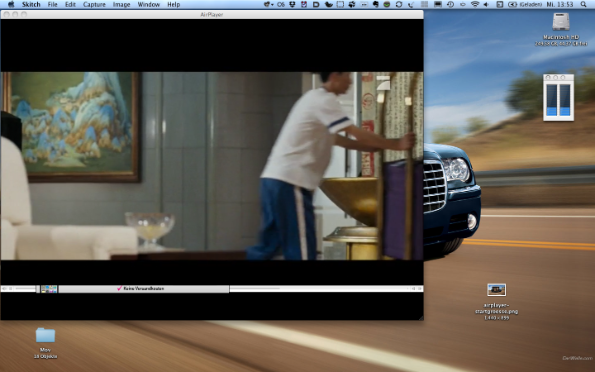Click the Evernote elephant menu bar icon
Viewport: 595px width, 372px height.
[376, 5]
